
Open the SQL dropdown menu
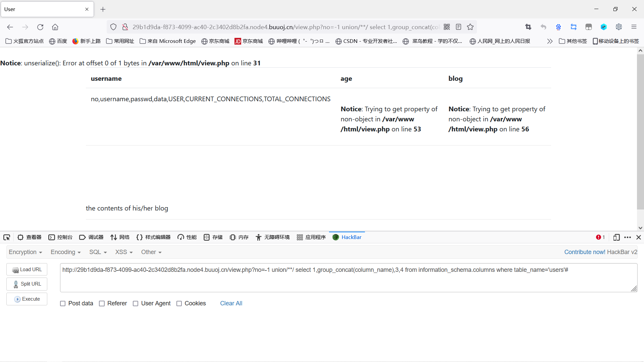click(x=98, y=252)
